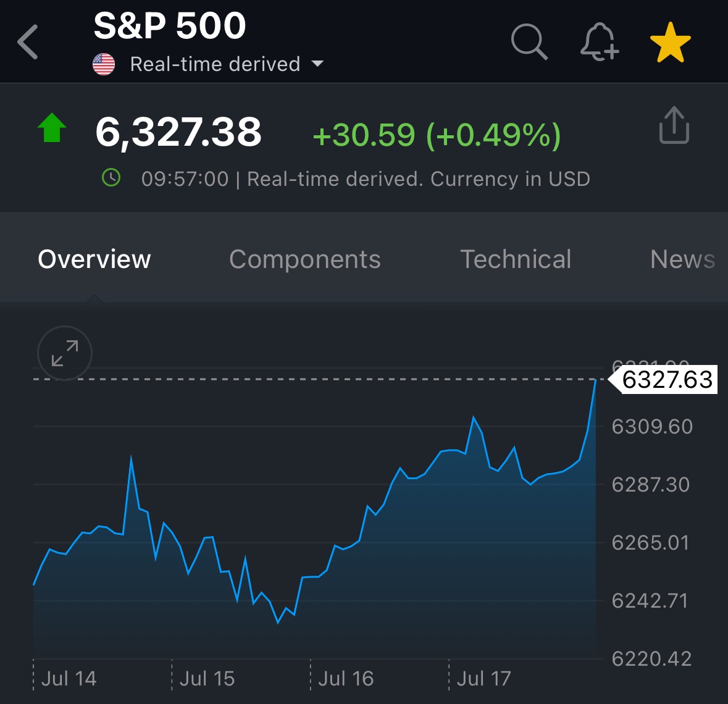The image size is (728, 704).
Task: Tap the Jul 16 axis label
Action: tap(346, 679)
